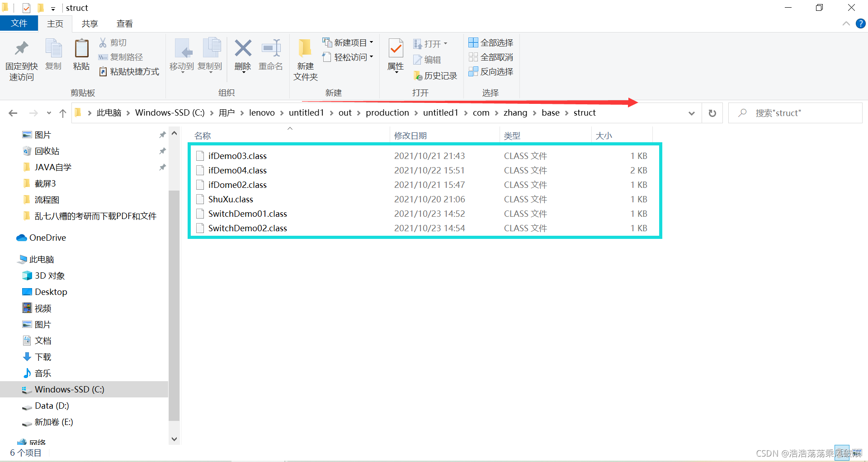Expand recent locations dropdown arrow
This screenshot has height=462, width=868.
pos(49,113)
